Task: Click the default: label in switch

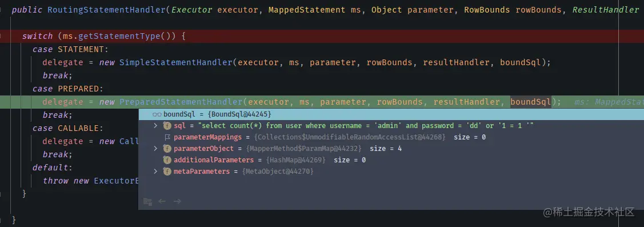Action: (53, 168)
